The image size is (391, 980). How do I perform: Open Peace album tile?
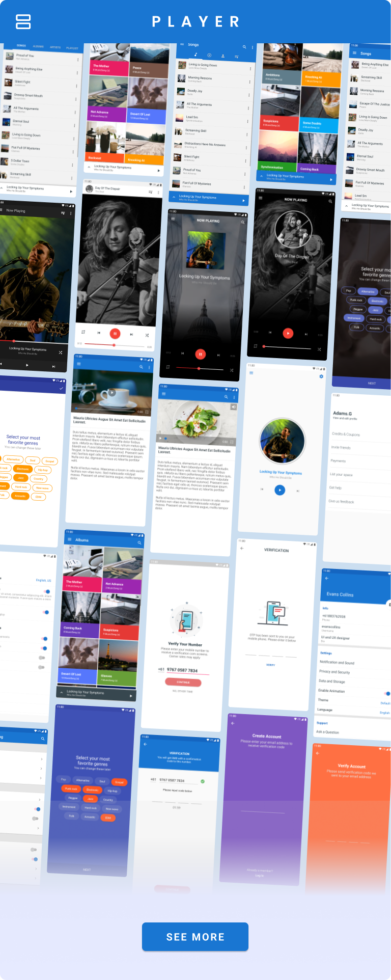coord(150,61)
